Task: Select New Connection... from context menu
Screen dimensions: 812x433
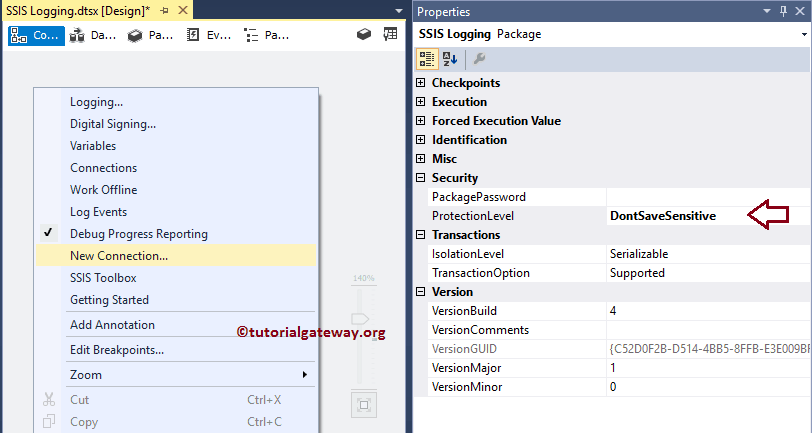Action: pyautogui.click(x=118, y=256)
